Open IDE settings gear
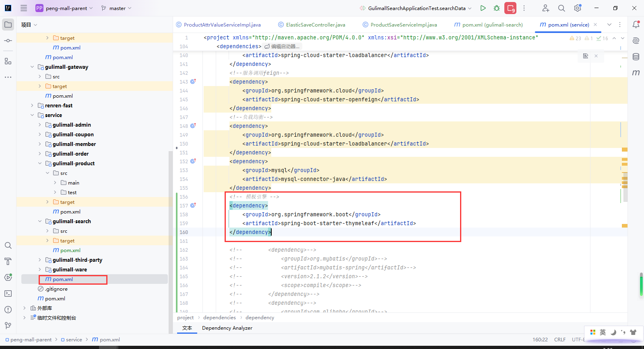Viewport: 644px width, 349px height. pyautogui.click(x=578, y=8)
